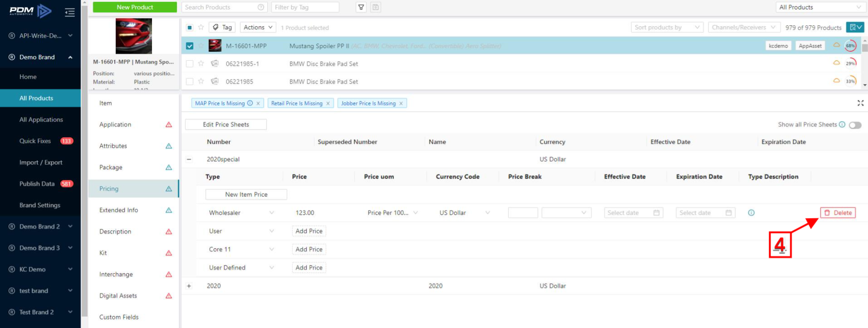The height and width of the screenshot is (328, 868).
Task: Expand the 2020 price sheet
Action: click(x=189, y=286)
